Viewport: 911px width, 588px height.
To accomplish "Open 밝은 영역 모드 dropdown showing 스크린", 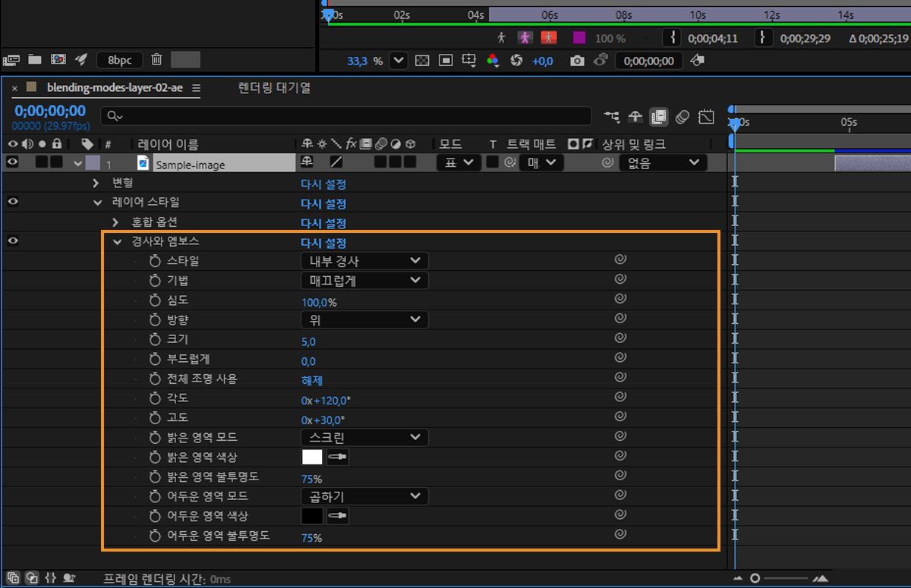I will 364,438.
